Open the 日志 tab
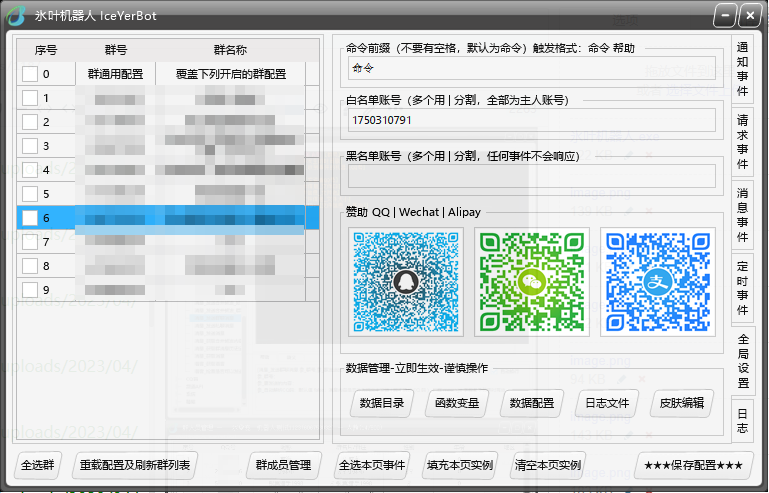Viewport: 769px width, 493px height. pos(742,421)
